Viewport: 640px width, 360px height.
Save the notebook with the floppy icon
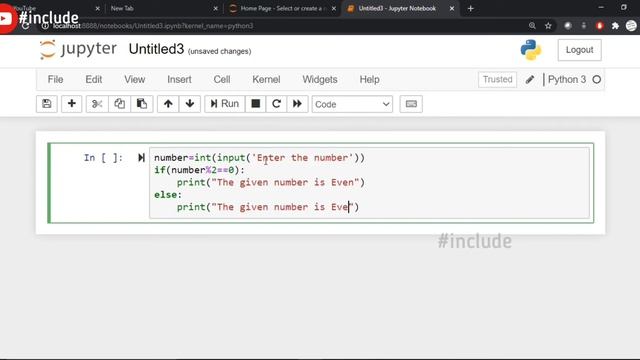[47, 104]
